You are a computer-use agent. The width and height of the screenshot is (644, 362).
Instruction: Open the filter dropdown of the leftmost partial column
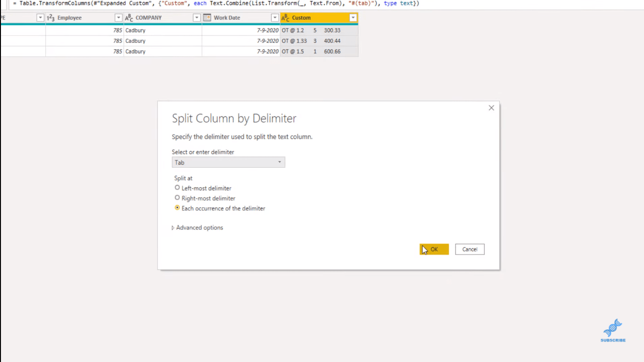click(40, 18)
